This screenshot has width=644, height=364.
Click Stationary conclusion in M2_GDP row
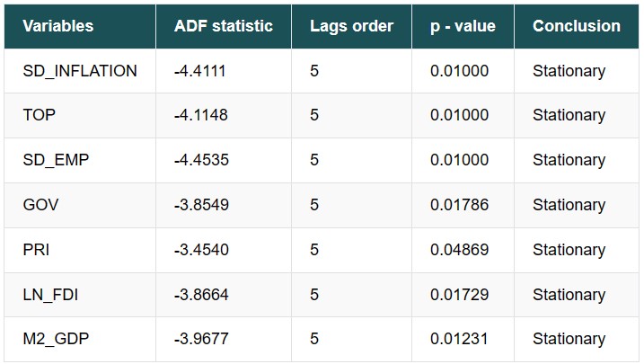(569, 340)
